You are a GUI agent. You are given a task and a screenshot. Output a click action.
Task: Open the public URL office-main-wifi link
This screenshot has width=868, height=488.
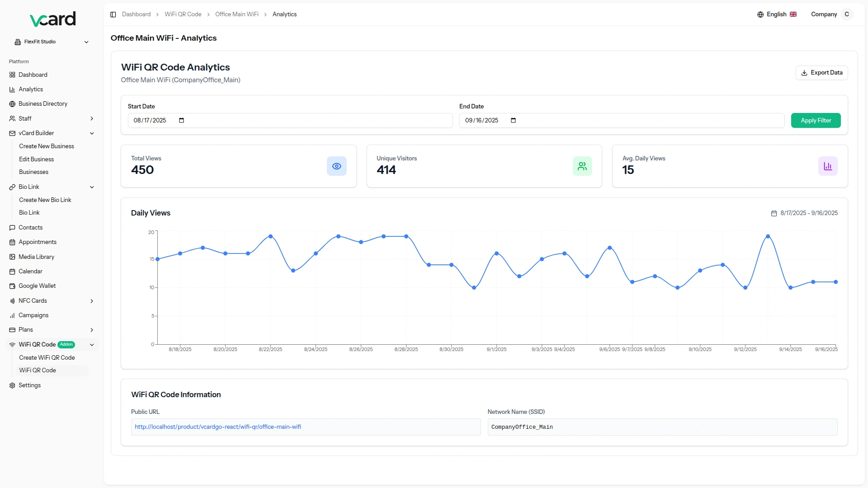[218, 427]
